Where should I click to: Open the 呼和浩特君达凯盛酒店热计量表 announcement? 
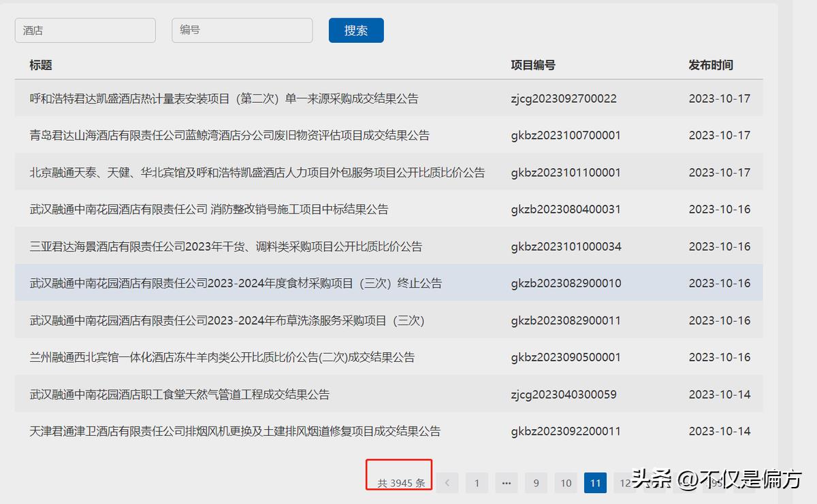tap(224, 99)
